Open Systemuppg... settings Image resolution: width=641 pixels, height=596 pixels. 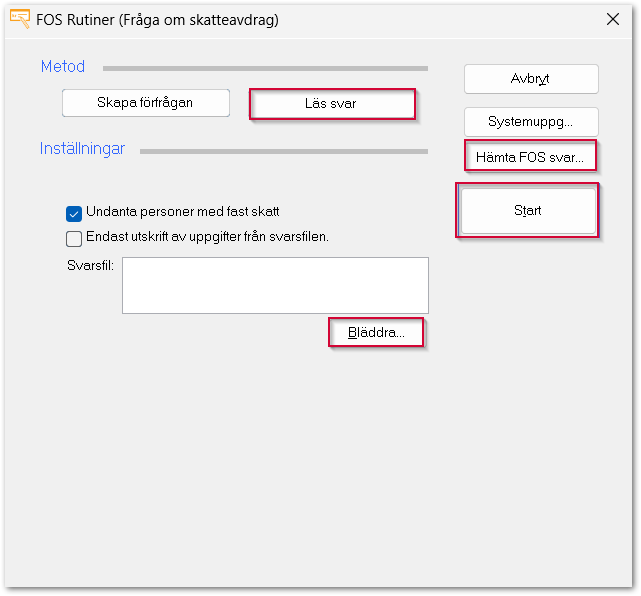(x=531, y=122)
